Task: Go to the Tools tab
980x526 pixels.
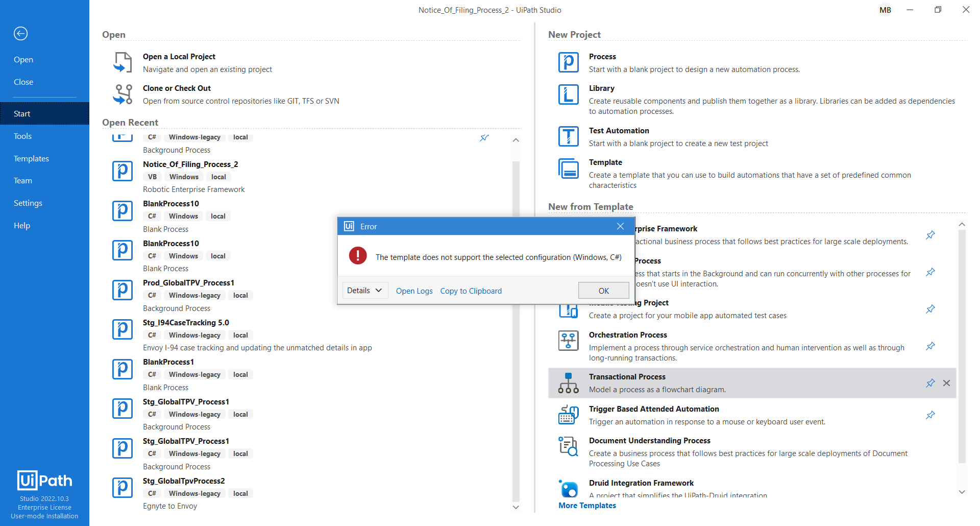Action: (x=44, y=136)
